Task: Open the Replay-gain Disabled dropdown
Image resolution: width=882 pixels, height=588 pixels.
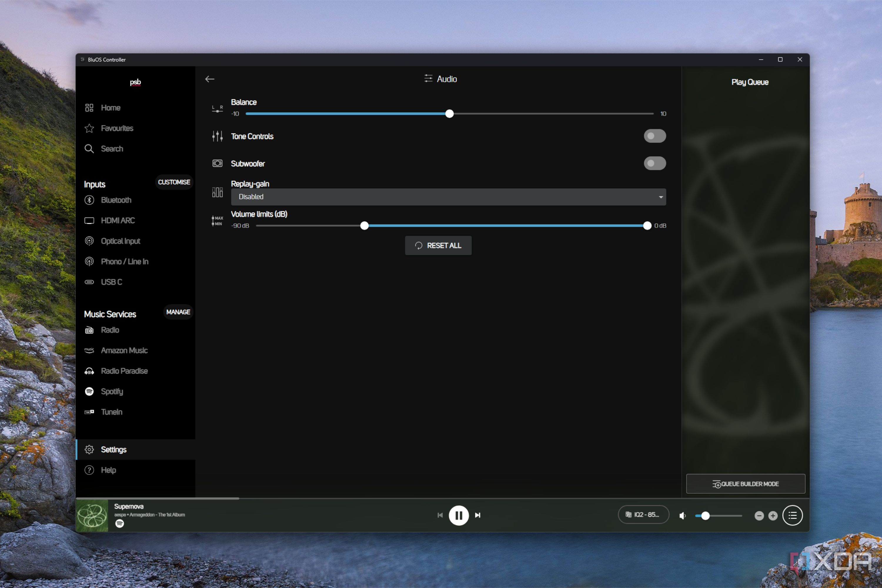Action: click(449, 197)
